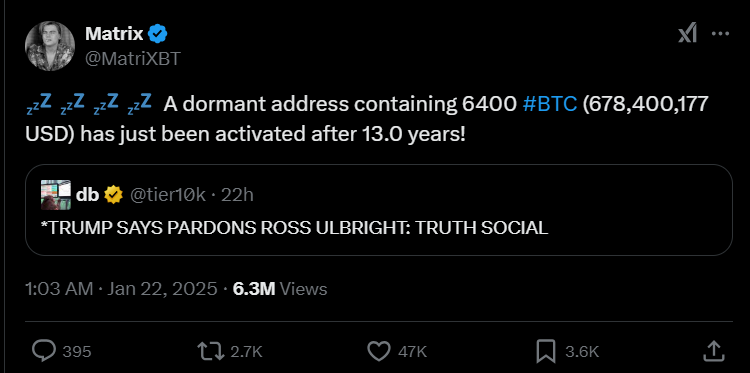The image size is (750, 373).
Task: Click the #BTC hashtag link
Action: click(x=550, y=104)
